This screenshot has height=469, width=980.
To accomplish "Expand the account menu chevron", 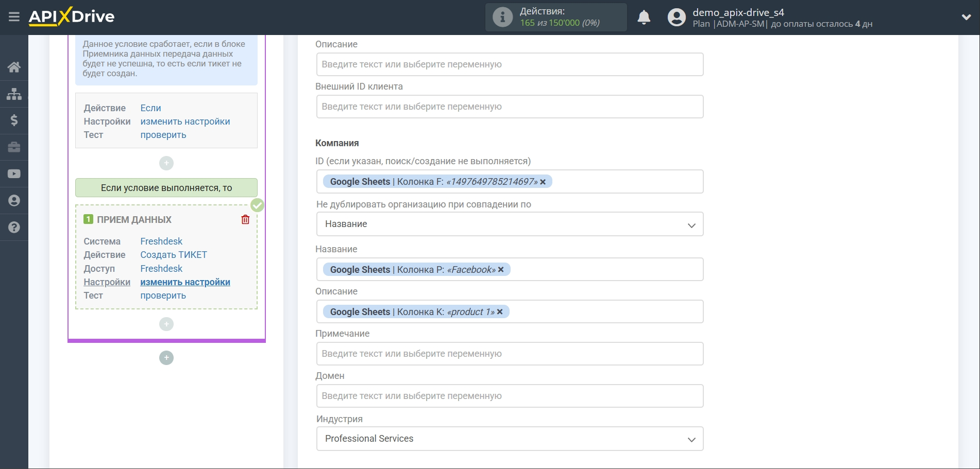I will [x=966, y=17].
